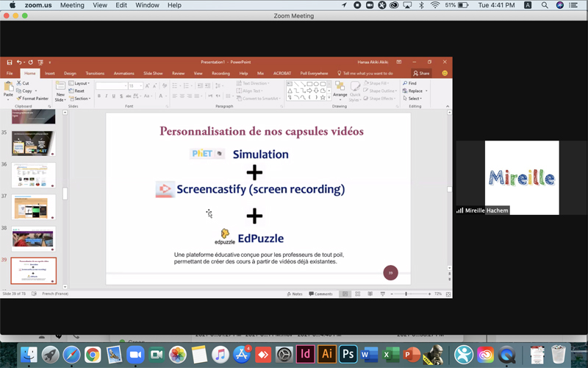Open the font name combo box
Screen dimensions: 588x368
[112, 86]
